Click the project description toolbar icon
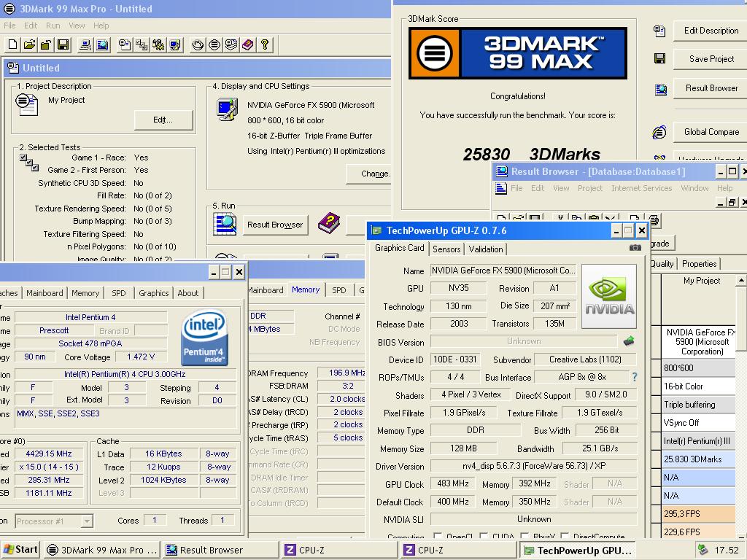The image size is (747, 560). pyautogui.click(x=125, y=44)
